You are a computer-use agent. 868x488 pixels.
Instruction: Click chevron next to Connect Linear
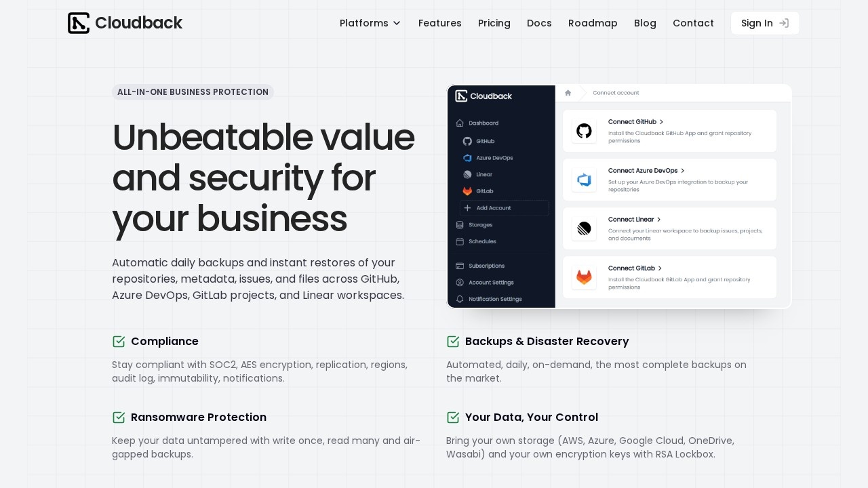pos(658,220)
